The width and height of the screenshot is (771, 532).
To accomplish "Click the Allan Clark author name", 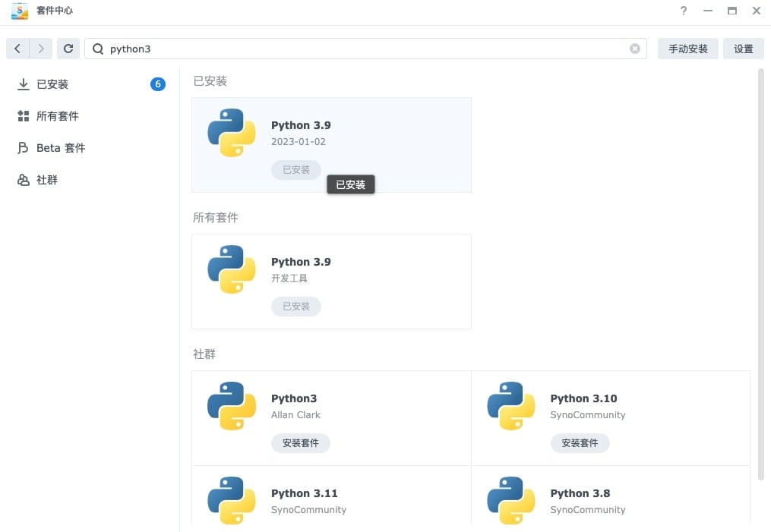I will 295,414.
